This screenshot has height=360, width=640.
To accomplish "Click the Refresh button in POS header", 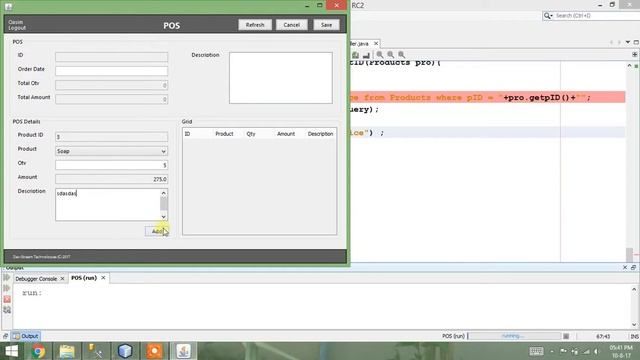I will (255, 25).
